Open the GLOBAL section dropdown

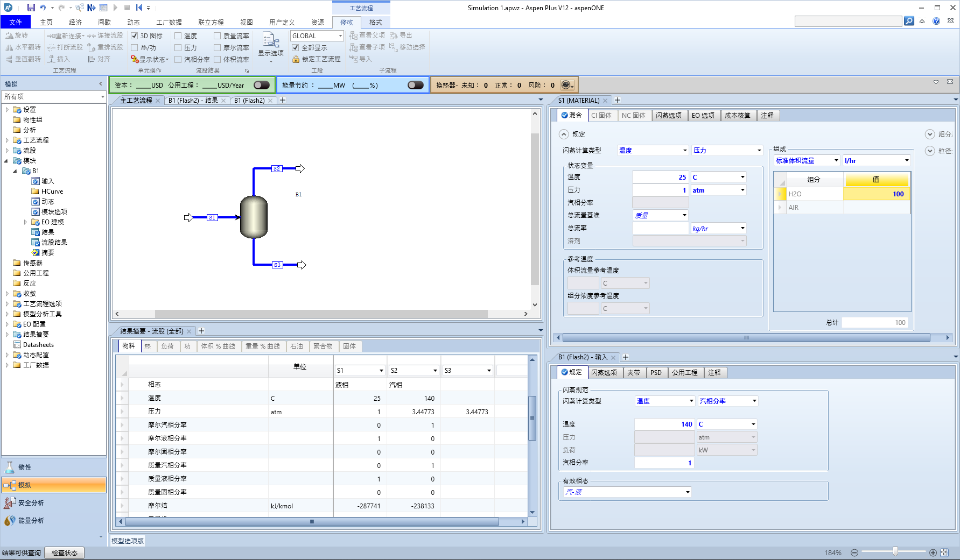coord(340,36)
